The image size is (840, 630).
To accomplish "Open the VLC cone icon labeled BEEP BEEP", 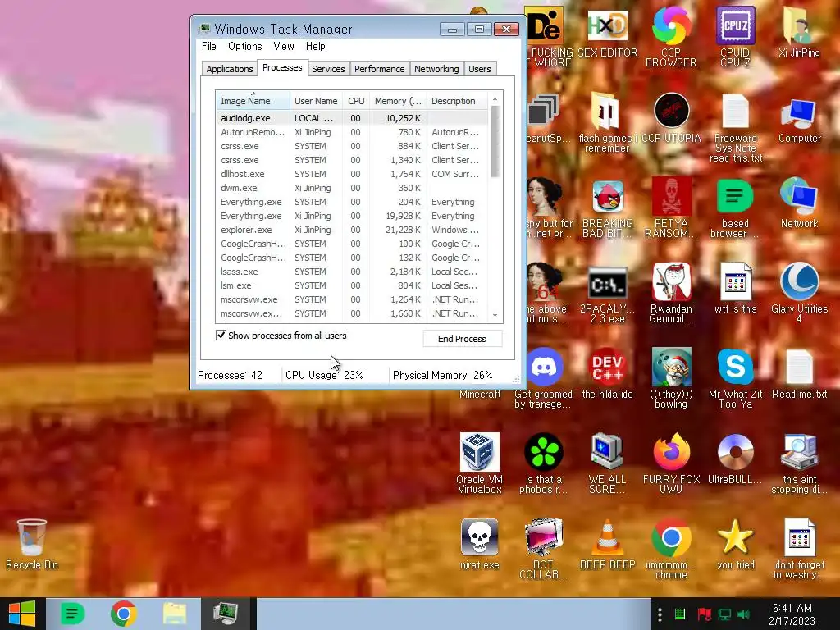I will [x=607, y=544].
